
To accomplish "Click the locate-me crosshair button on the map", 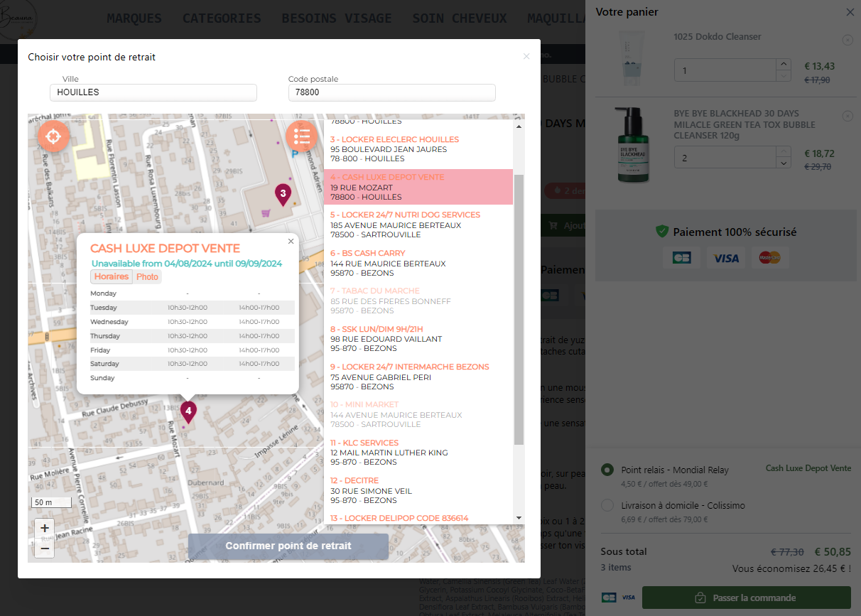I will (53, 136).
